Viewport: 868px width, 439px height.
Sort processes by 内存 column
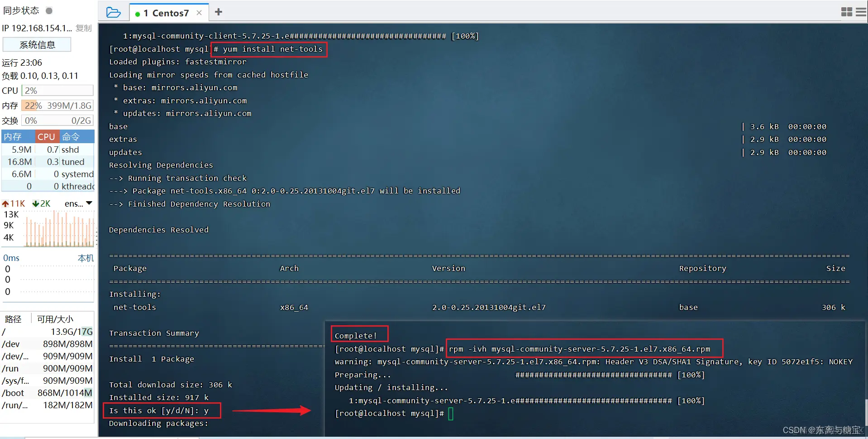(18, 136)
